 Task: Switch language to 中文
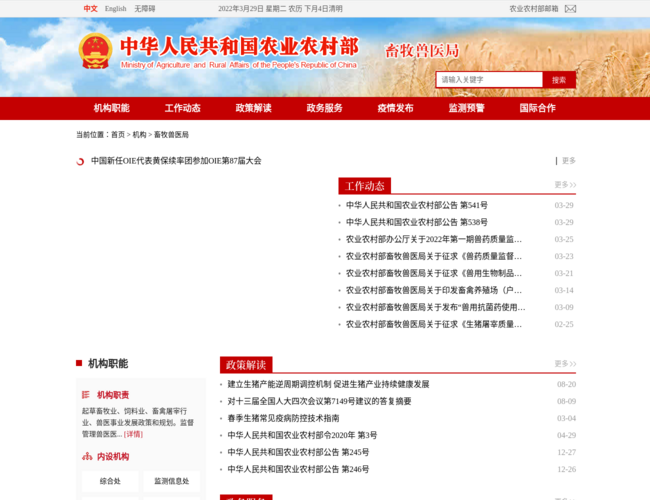pos(90,9)
